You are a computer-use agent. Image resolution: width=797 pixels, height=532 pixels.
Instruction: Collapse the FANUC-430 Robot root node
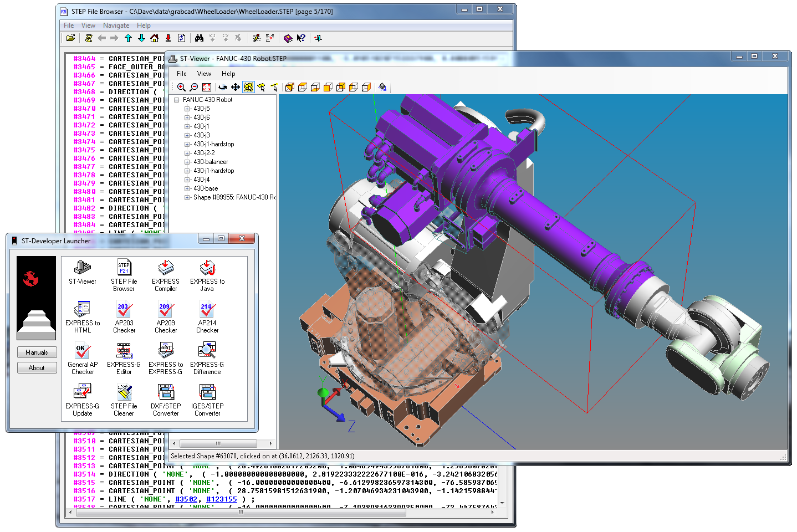click(x=177, y=100)
